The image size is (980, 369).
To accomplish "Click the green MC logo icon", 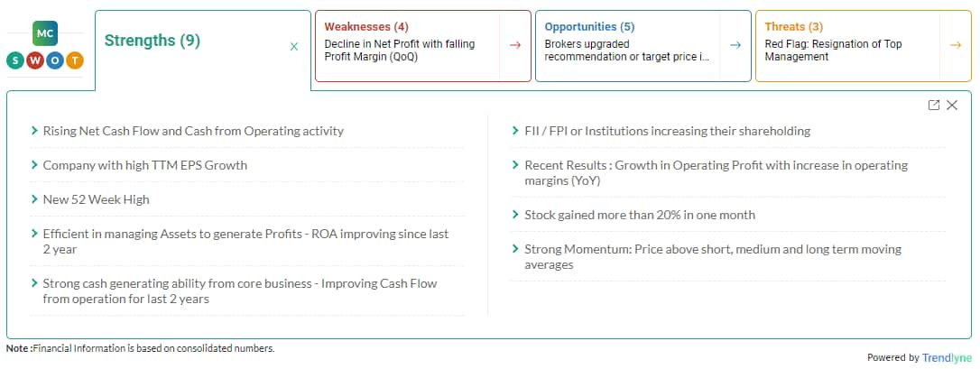I will (46, 33).
